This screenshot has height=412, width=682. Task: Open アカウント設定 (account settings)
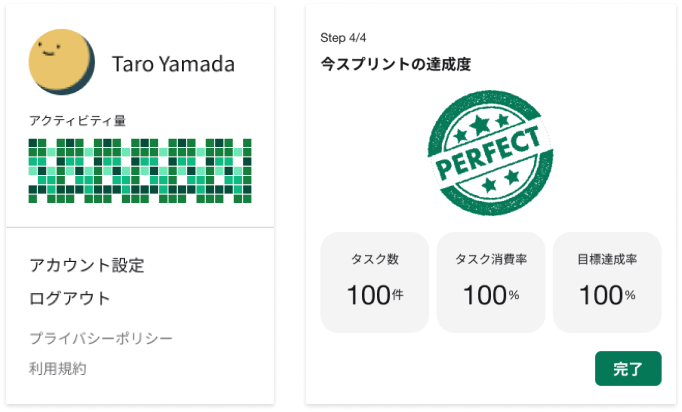pos(87,265)
